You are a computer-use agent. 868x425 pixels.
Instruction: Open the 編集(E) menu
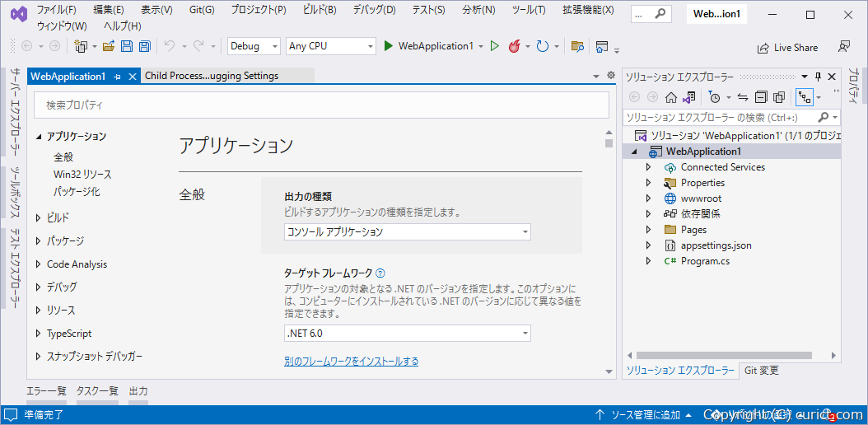coord(109,10)
